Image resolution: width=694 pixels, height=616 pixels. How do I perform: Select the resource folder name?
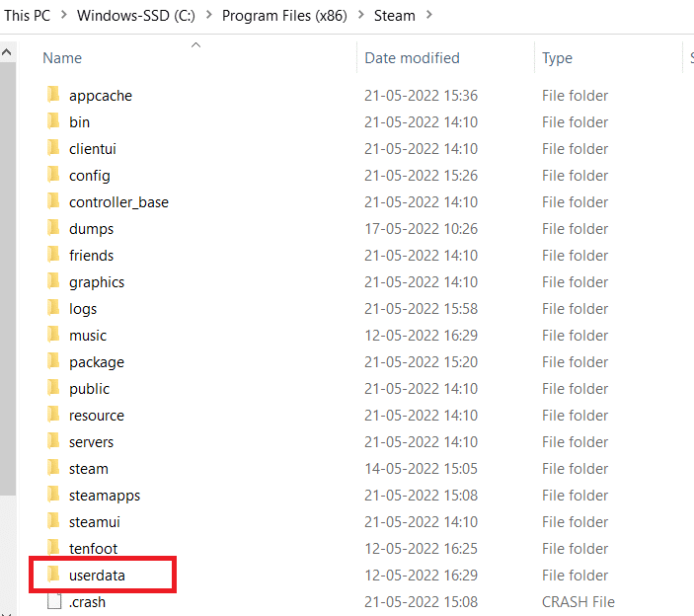pos(97,416)
